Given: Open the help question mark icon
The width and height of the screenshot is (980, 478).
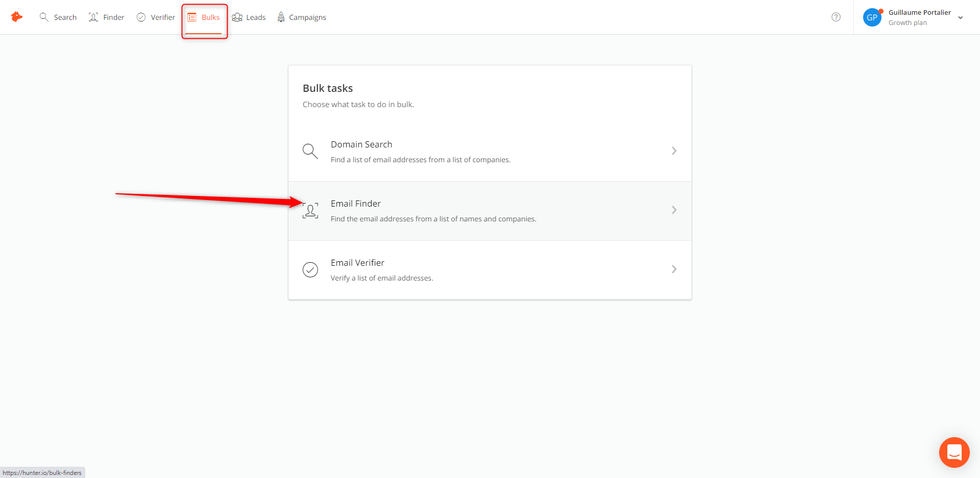Looking at the screenshot, I should tap(836, 17).
